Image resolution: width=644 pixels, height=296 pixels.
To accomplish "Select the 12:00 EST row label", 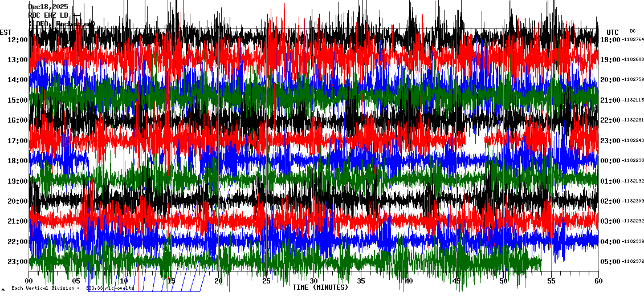I will [18, 39].
